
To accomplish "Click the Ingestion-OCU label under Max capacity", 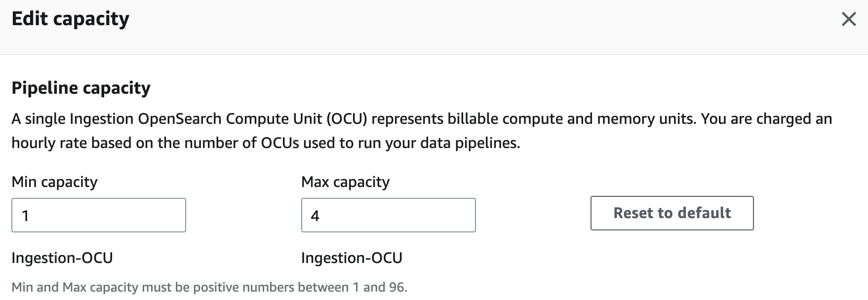I will coord(352,258).
